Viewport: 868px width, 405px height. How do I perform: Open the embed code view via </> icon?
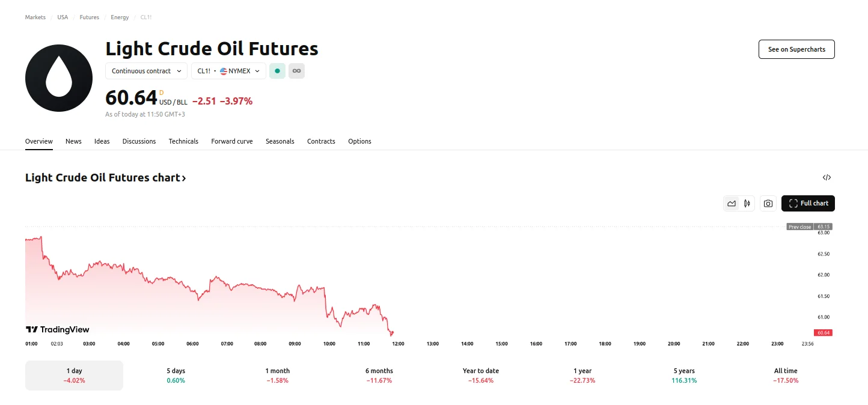click(827, 177)
